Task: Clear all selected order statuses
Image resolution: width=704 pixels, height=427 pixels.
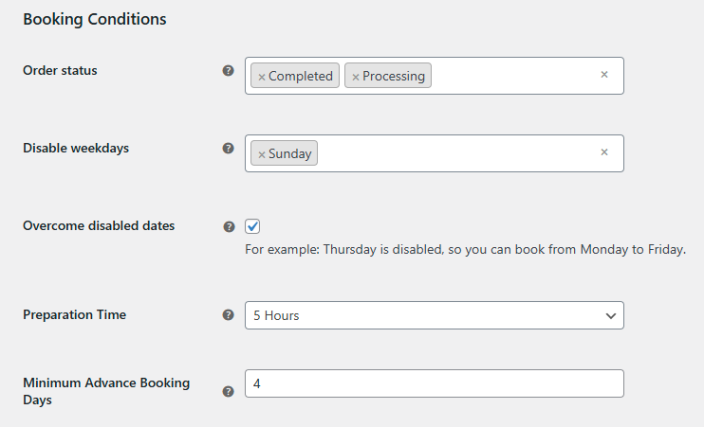Action: click(604, 75)
